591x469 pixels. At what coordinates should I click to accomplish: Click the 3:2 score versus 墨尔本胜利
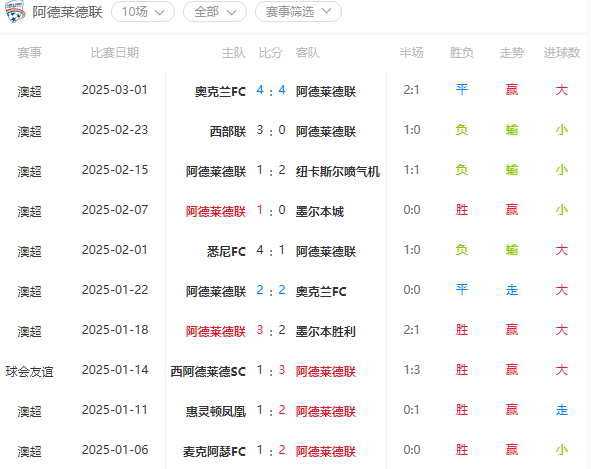point(271,330)
